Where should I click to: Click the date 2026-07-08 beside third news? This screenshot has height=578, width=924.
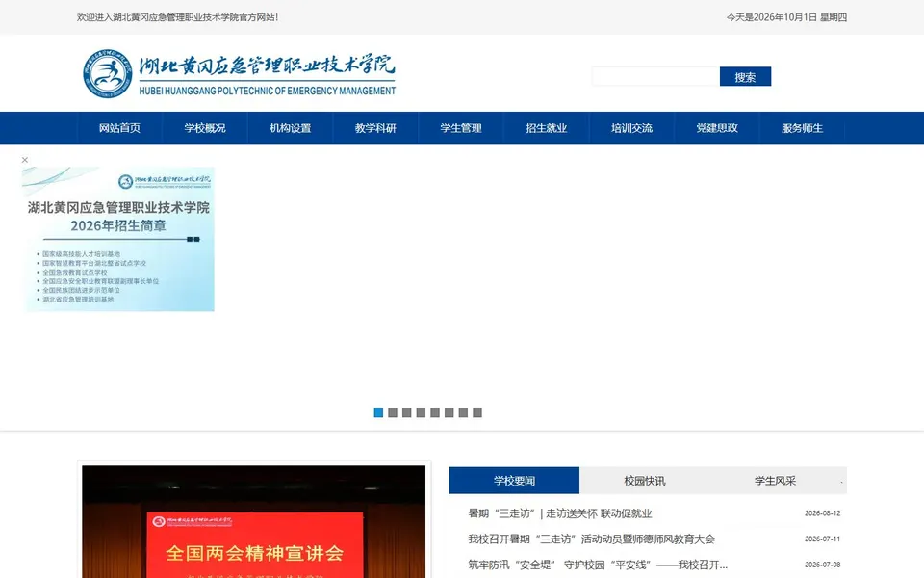tap(823, 565)
